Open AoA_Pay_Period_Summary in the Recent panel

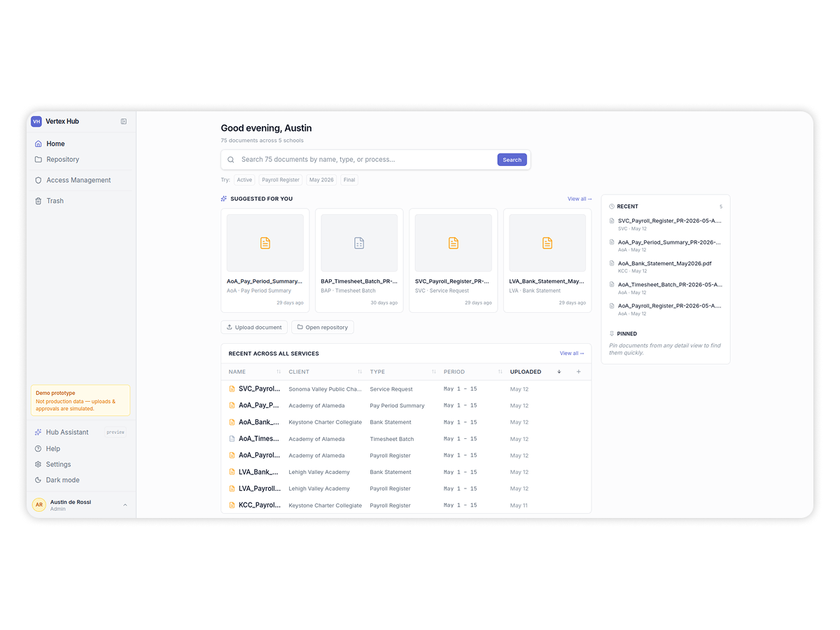[666, 246]
